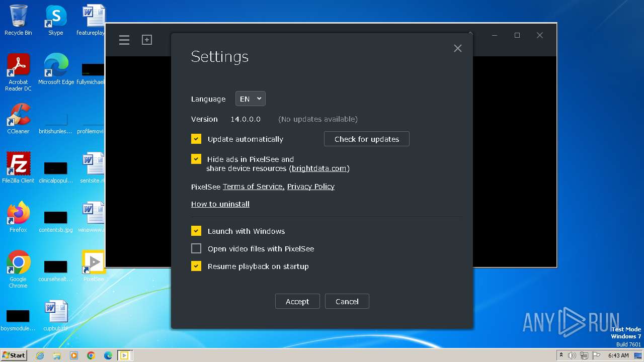Uncheck Hide ads in PixelSee option
Image resolution: width=644 pixels, height=362 pixels.
click(196, 159)
